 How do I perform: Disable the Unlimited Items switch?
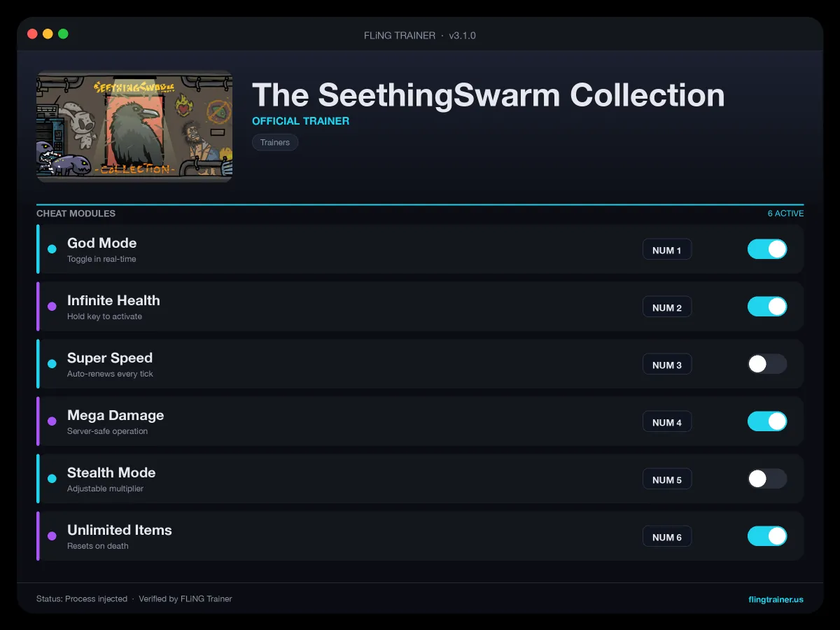pos(767,536)
